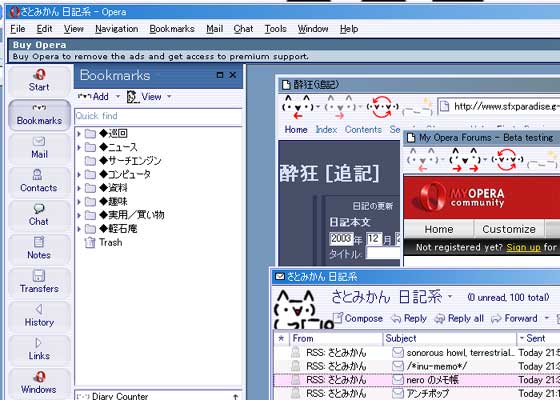
Task: Open the File menu
Action: coord(18,29)
